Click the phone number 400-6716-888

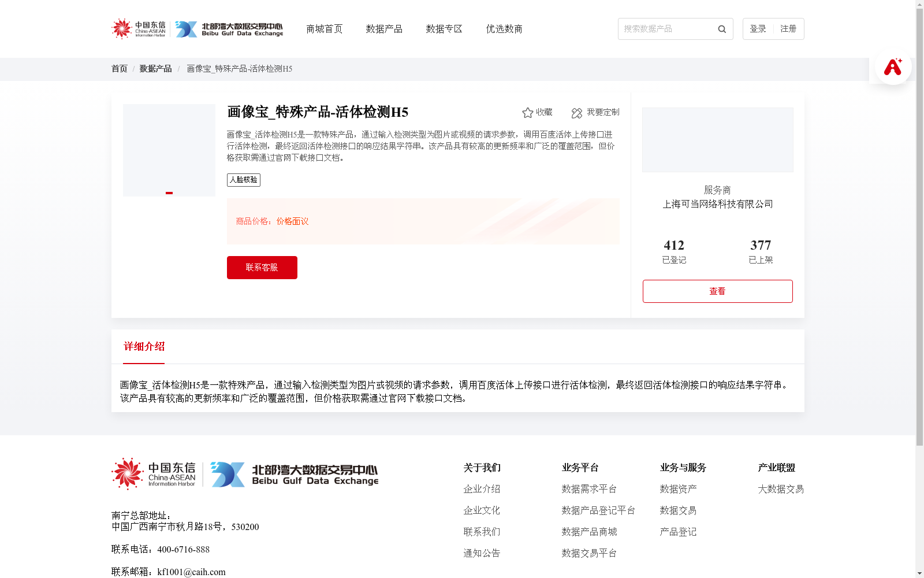point(184,550)
